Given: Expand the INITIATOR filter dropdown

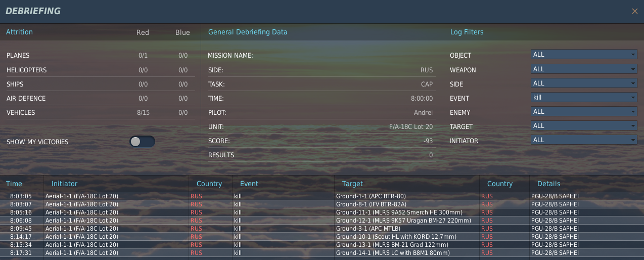Looking at the screenshot, I should (x=584, y=140).
